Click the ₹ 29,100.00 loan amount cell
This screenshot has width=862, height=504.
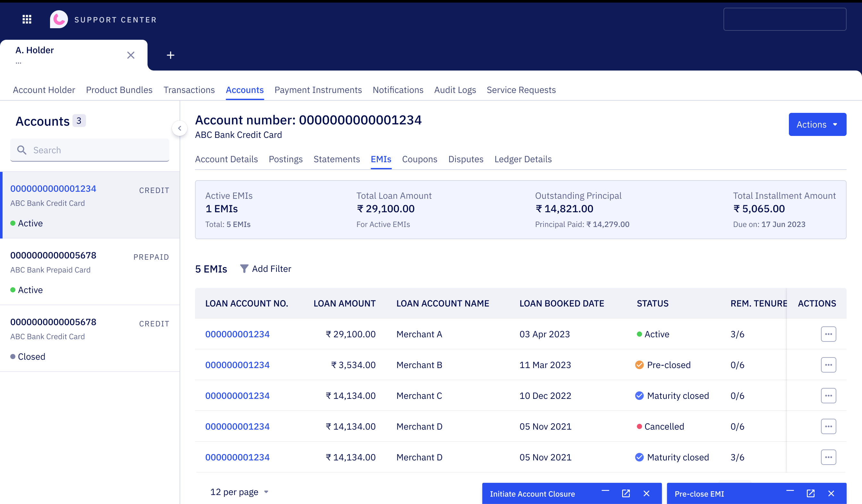pyautogui.click(x=351, y=334)
